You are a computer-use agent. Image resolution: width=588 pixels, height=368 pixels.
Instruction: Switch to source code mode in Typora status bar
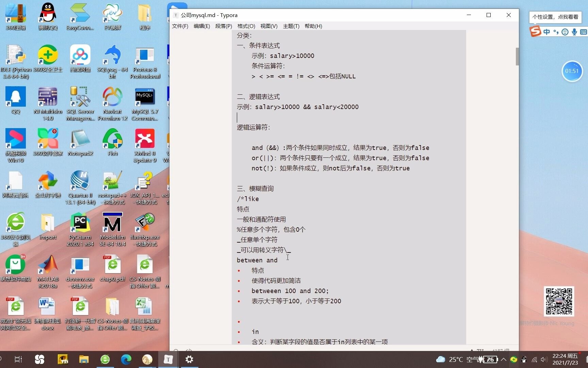[189, 350]
